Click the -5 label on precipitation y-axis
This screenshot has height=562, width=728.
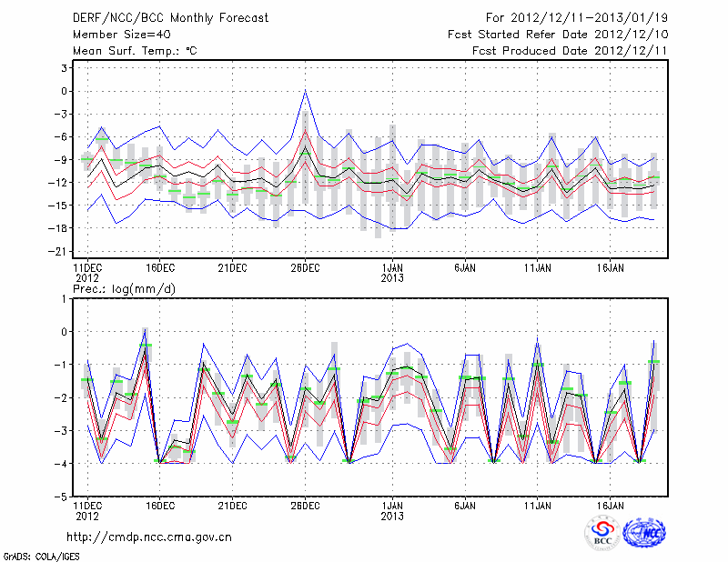point(64,497)
